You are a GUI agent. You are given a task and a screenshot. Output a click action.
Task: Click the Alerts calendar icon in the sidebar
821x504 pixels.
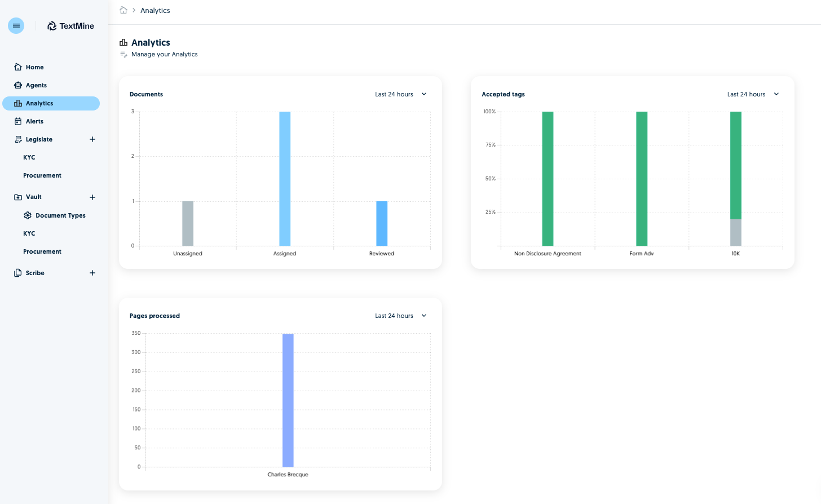point(18,121)
